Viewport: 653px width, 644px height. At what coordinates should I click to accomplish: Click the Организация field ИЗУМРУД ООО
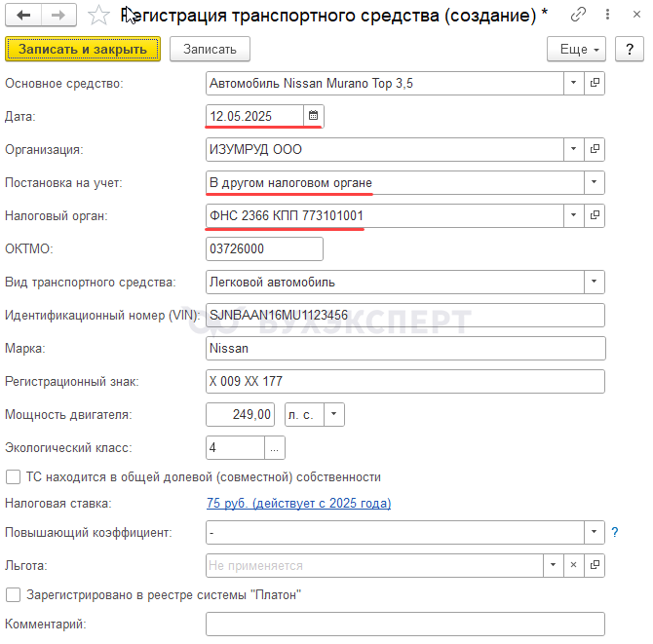385,149
